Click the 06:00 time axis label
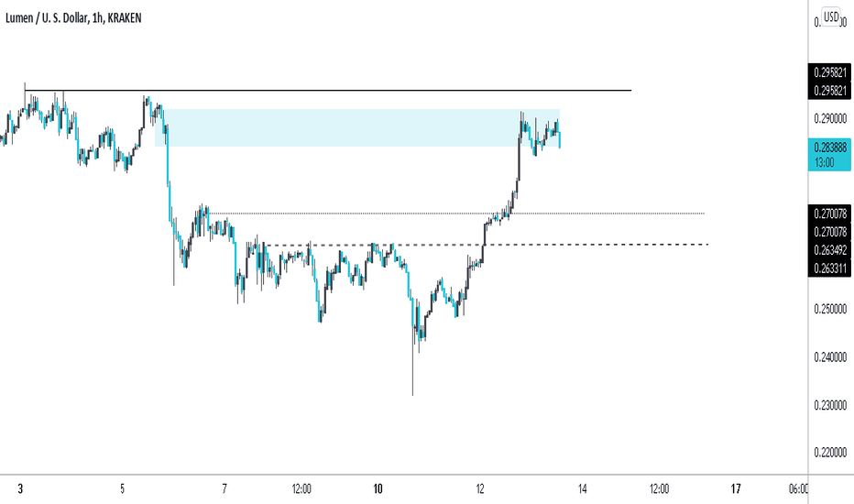Screen dimensions: 854x504 tap(798, 488)
